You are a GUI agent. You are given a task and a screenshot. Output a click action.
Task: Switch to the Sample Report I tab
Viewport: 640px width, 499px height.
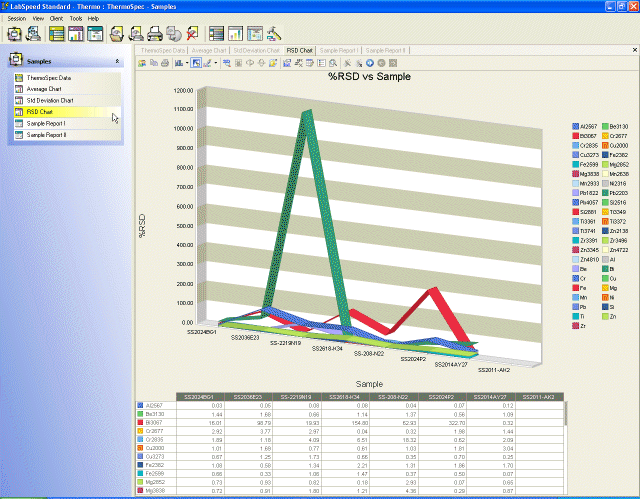click(339, 51)
